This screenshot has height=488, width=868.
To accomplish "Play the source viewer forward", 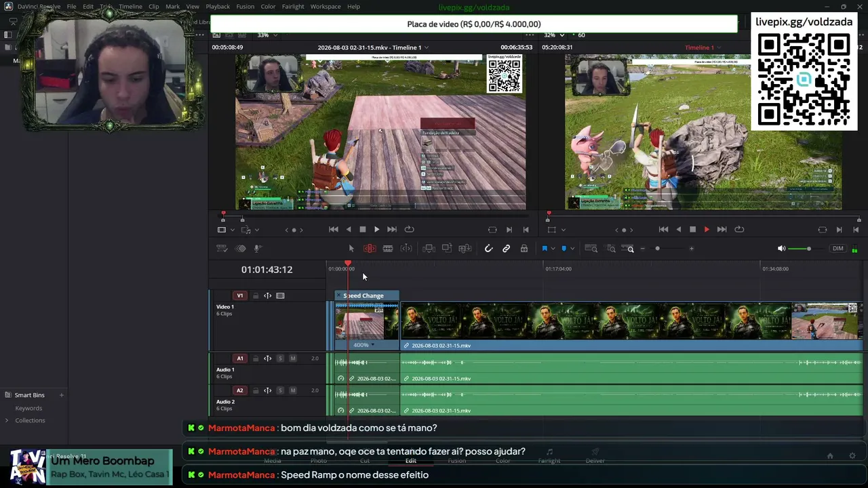I will pos(377,230).
